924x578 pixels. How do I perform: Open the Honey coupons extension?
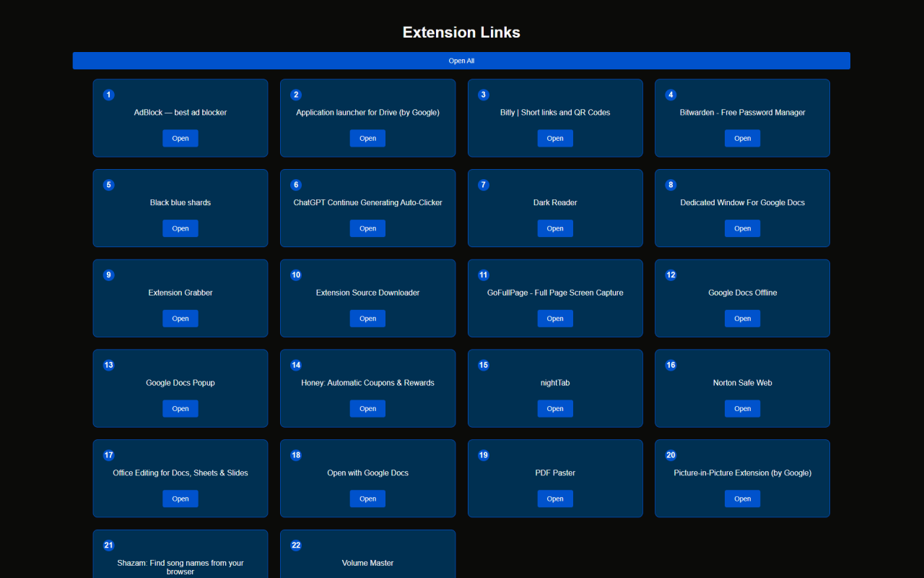(x=367, y=408)
